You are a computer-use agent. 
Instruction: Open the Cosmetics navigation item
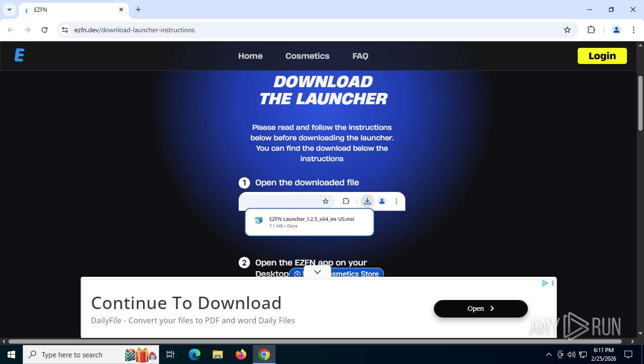pos(307,56)
